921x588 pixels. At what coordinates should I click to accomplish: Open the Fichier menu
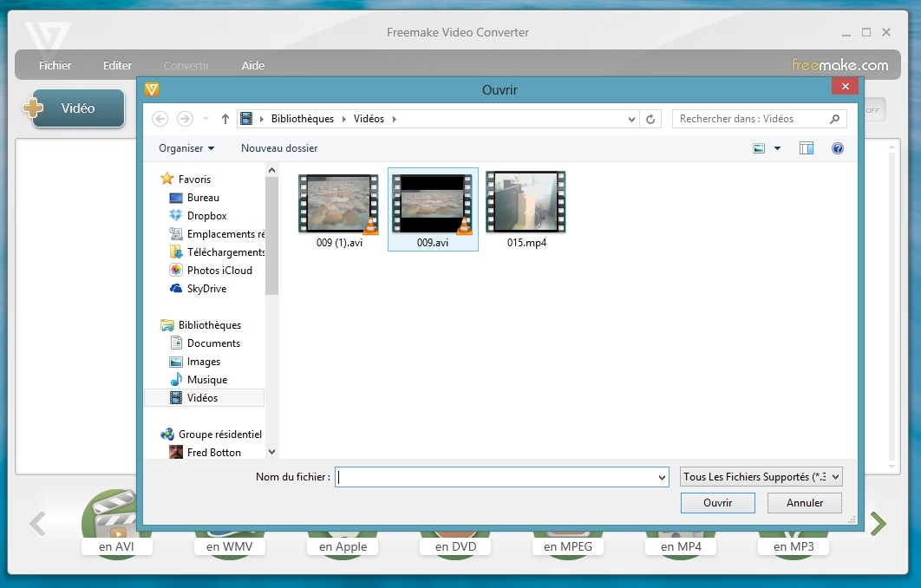[x=56, y=65]
